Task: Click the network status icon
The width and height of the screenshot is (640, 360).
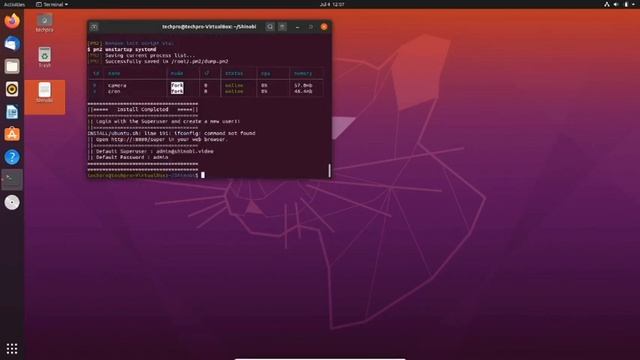Action: pos(607,4)
